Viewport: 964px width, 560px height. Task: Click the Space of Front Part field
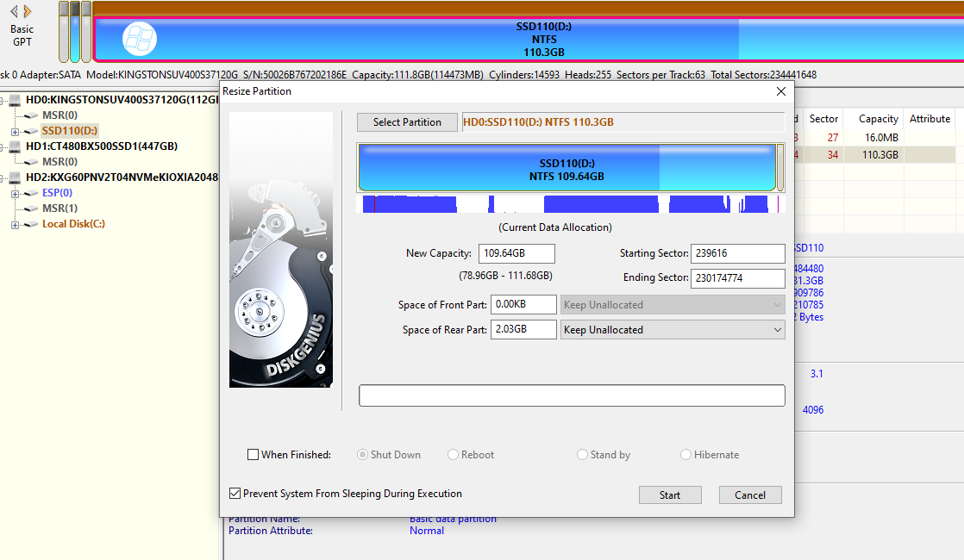tap(523, 304)
